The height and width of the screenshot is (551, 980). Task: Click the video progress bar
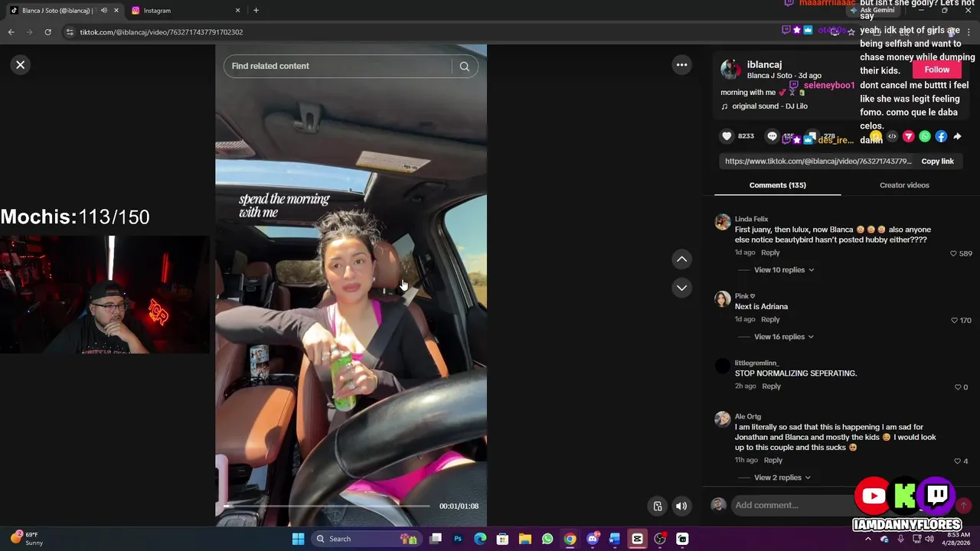click(x=327, y=506)
